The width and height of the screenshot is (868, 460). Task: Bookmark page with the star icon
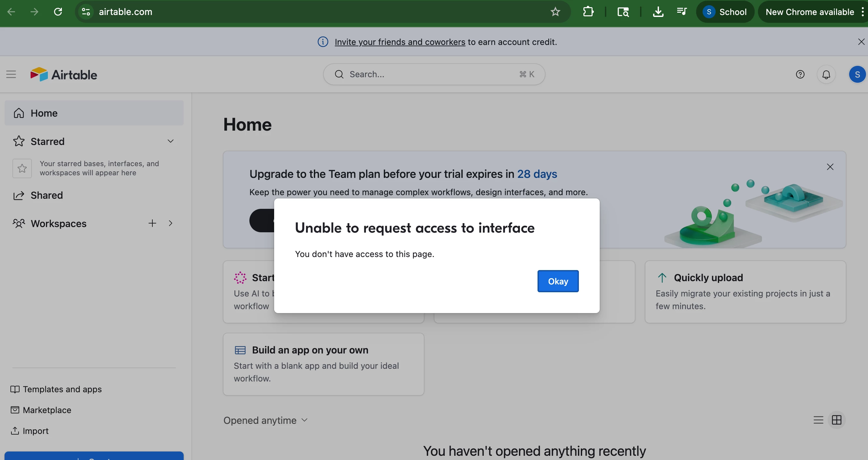(x=555, y=12)
